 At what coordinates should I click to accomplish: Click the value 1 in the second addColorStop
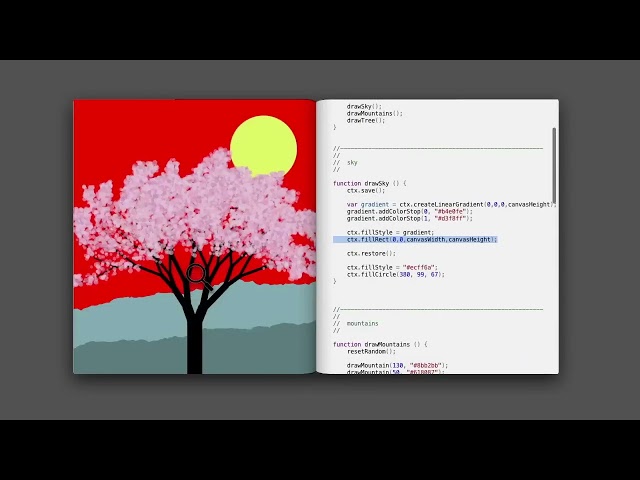point(425,218)
